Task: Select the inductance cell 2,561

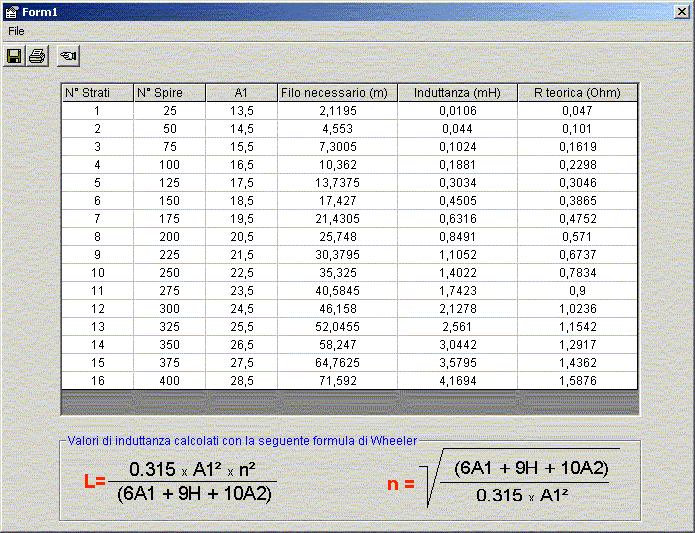Action: click(x=458, y=327)
